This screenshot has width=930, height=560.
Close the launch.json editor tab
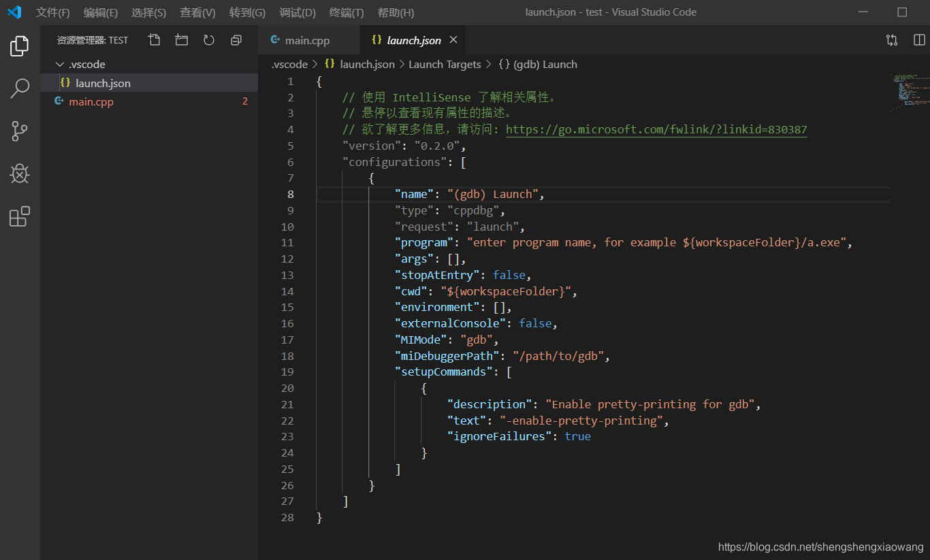point(453,40)
